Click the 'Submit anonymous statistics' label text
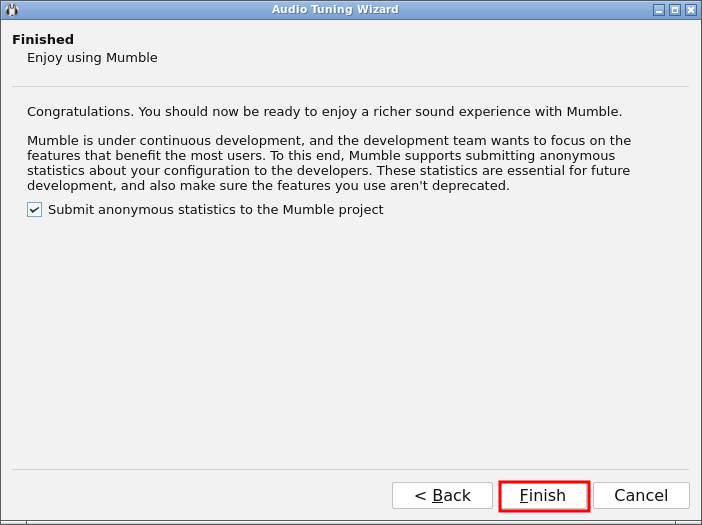 pos(215,209)
